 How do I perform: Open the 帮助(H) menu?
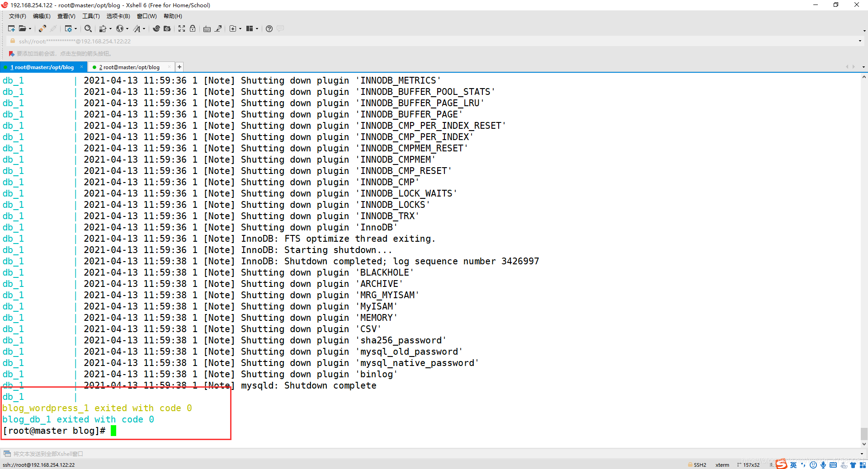173,16
